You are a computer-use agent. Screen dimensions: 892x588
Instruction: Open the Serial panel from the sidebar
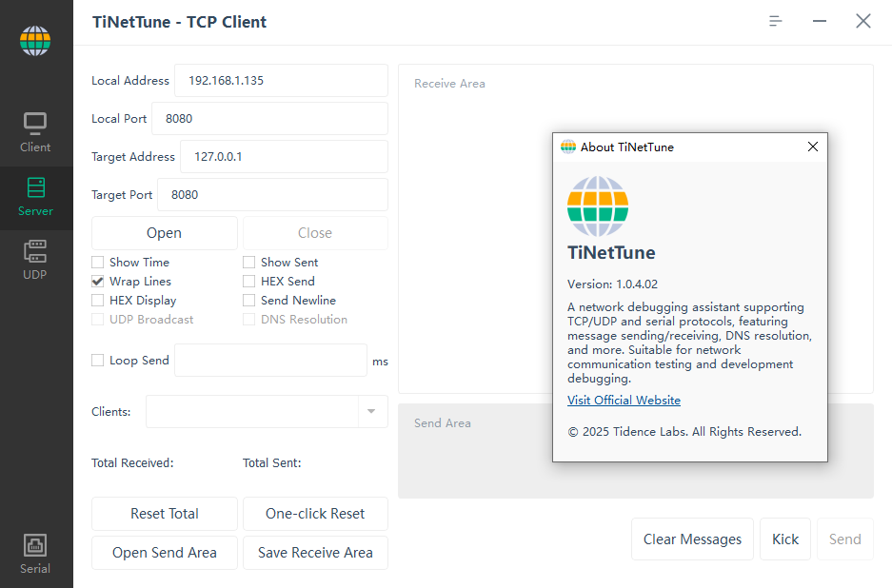[x=35, y=545]
